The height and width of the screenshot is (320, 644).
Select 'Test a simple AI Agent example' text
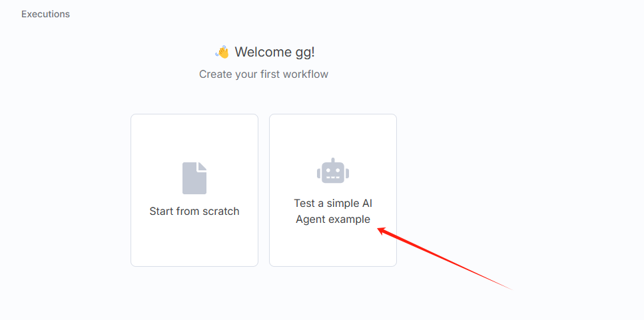click(x=333, y=212)
